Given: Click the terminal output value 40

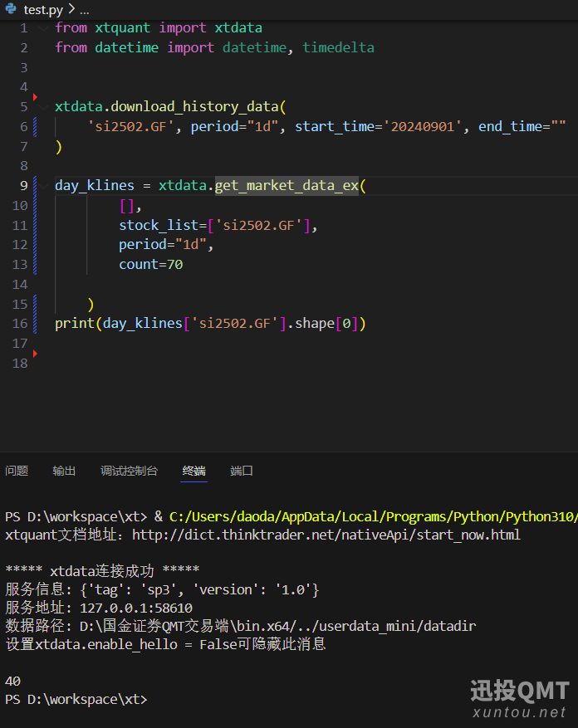Looking at the screenshot, I should [x=13, y=682].
